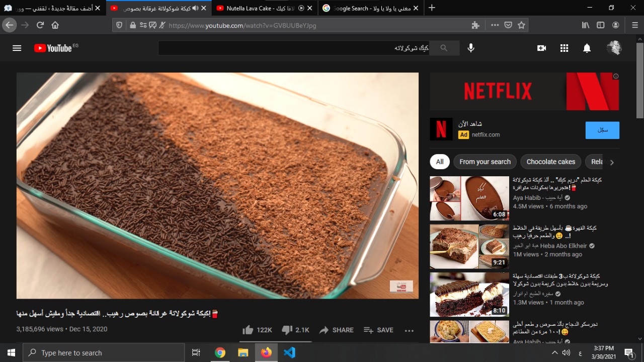Open the extension puzzle icon in address bar
Viewport: 644px width, 362px height.
475,25
